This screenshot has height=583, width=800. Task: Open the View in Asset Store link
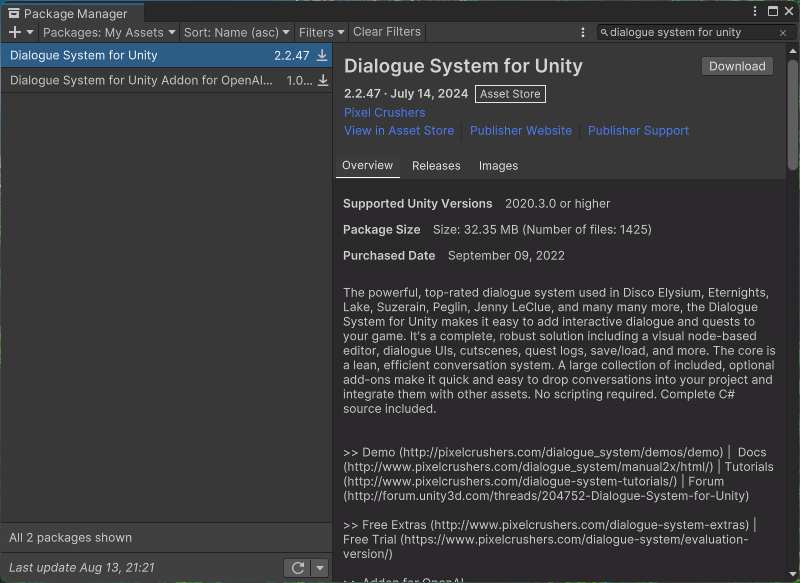click(x=399, y=131)
